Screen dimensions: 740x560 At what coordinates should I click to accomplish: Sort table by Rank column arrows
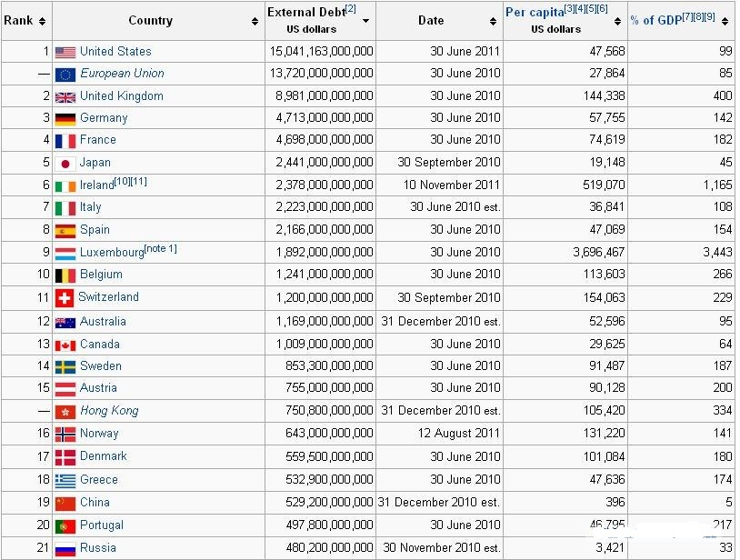(43, 21)
